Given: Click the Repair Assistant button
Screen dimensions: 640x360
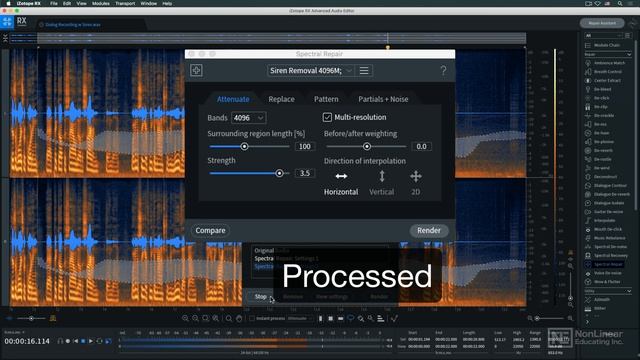Looking at the screenshot, I should [602, 23].
